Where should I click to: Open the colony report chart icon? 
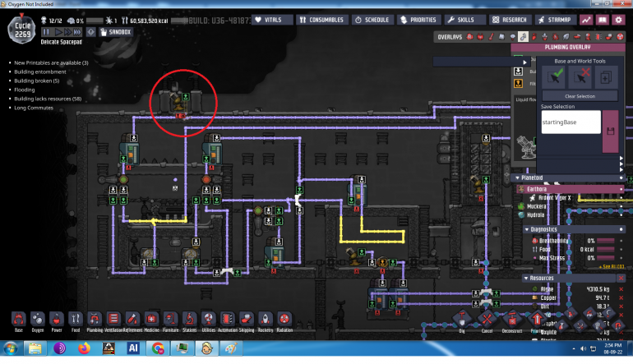click(586, 20)
